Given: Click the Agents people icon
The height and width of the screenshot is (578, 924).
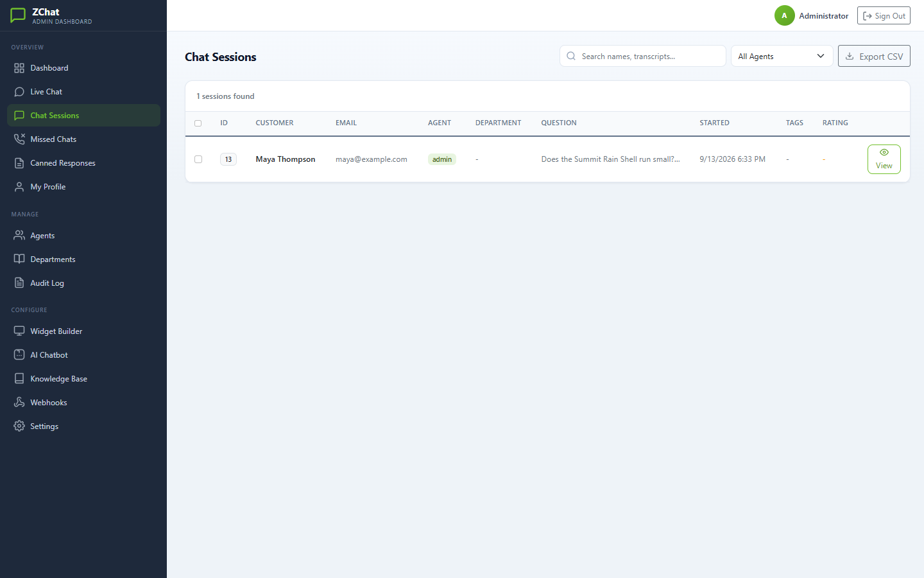Looking at the screenshot, I should click(19, 236).
